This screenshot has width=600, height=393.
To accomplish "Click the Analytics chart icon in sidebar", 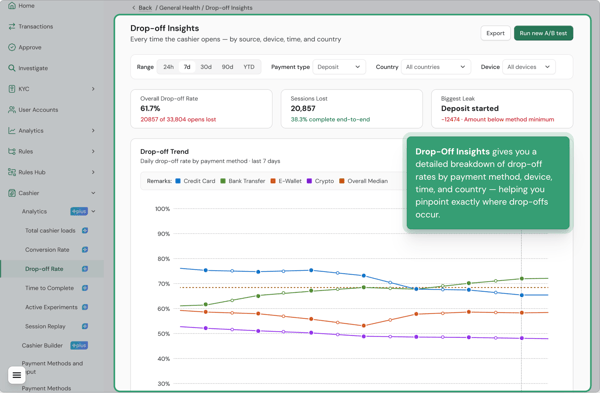I will pyautogui.click(x=12, y=130).
